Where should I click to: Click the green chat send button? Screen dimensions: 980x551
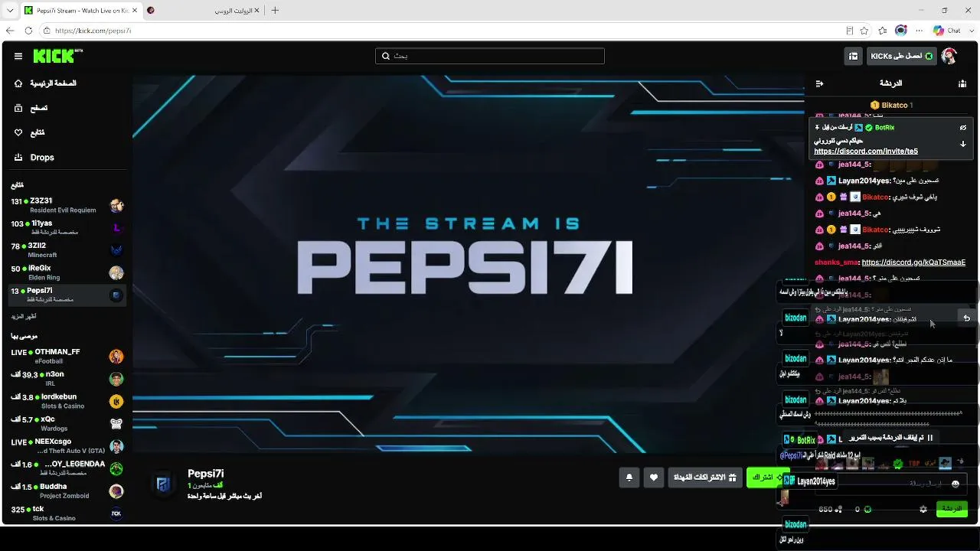952,509
